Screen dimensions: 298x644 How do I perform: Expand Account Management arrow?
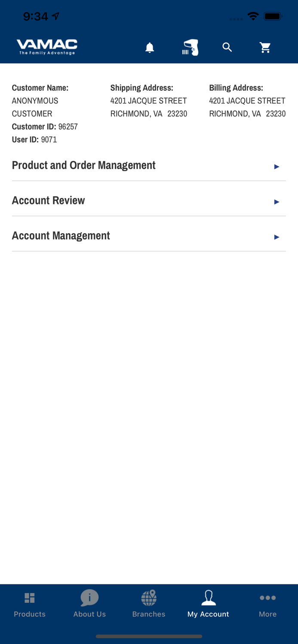[x=276, y=237]
